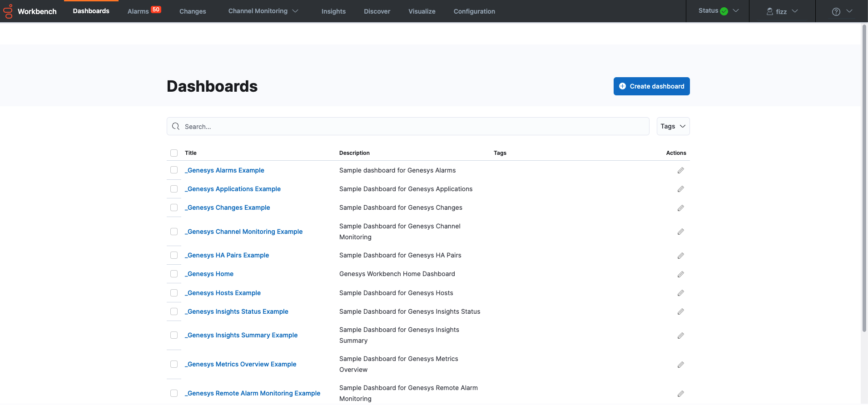The width and height of the screenshot is (868, 415).
Task: Go to the Changes tab
Action: pos(193,11)
